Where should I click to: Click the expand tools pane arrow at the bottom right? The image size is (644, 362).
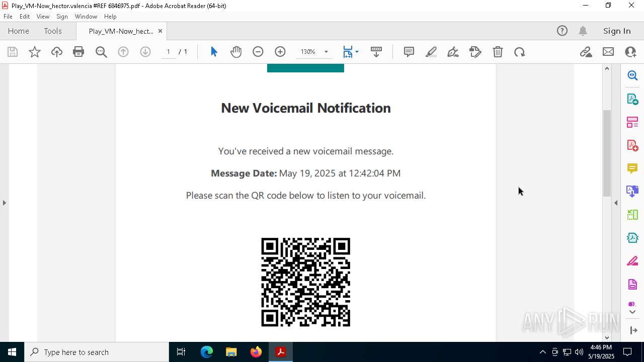(x=633, y=330)
